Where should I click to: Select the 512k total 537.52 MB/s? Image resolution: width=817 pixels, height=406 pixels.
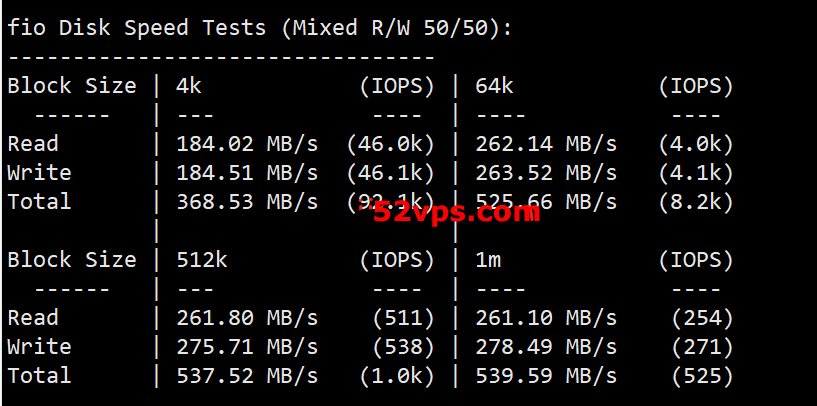click(x=247, y=375)
